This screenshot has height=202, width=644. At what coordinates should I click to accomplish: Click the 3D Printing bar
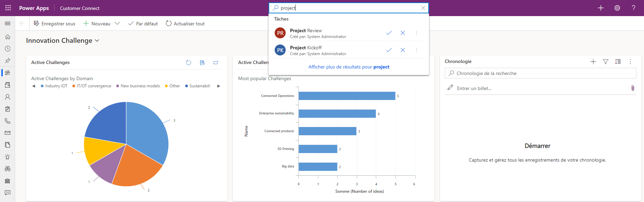coord(318,149)
